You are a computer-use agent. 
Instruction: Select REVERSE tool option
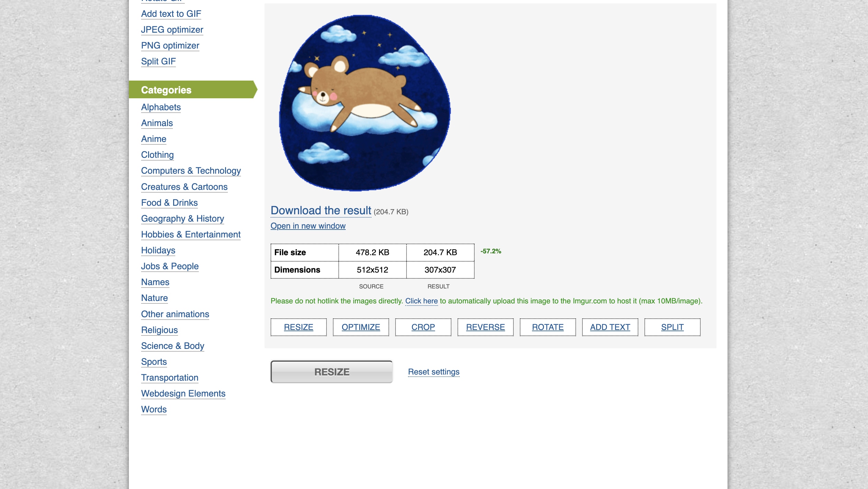[485, 327]
